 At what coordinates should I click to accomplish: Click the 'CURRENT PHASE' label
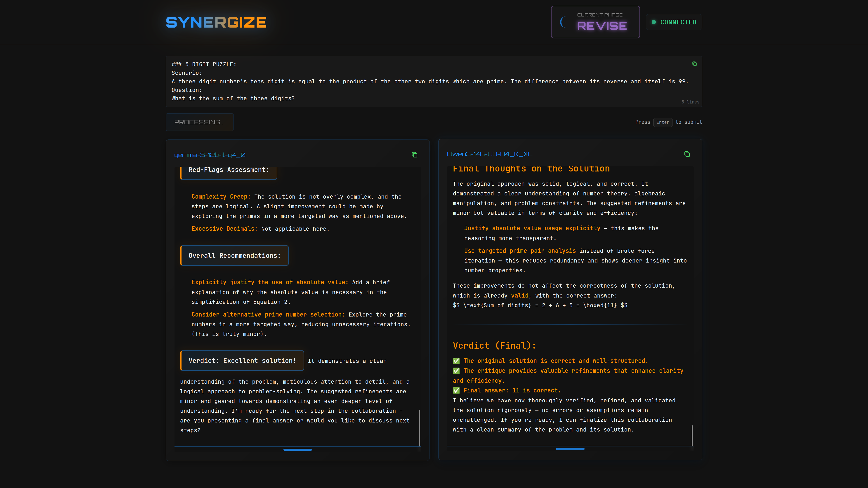(x=599, y=15)
